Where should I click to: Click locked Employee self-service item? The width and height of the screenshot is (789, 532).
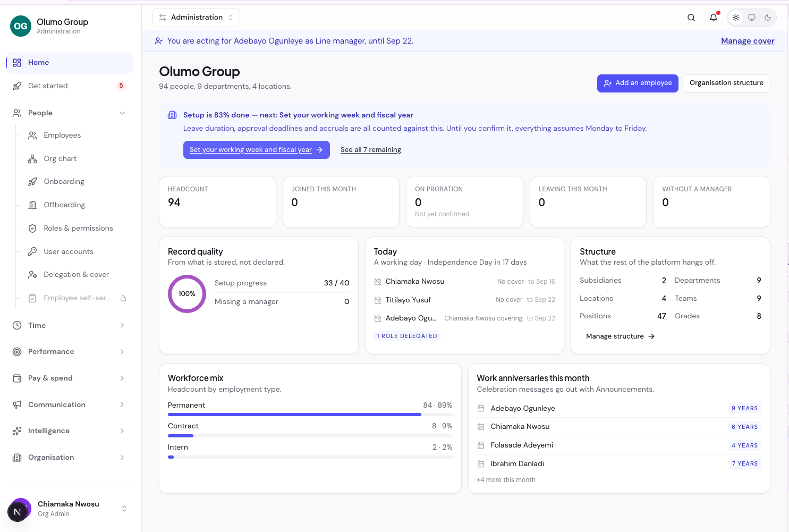pyautogui.click(x=77, y=298)
